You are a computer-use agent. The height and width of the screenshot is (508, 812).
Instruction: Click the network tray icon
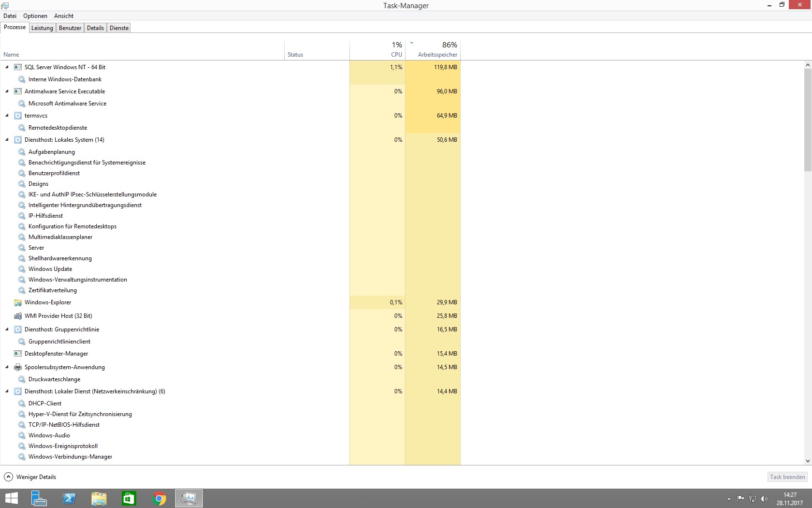[x=753, y=499]
